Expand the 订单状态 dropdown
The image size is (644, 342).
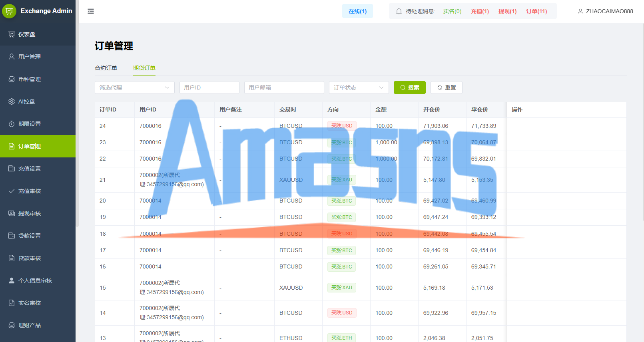[x=359, y=87]
